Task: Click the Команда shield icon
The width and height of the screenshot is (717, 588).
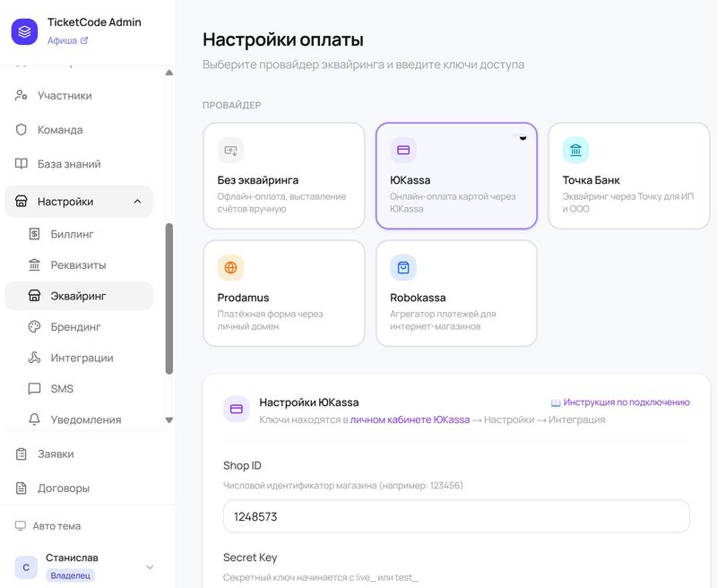Action: 21,130
